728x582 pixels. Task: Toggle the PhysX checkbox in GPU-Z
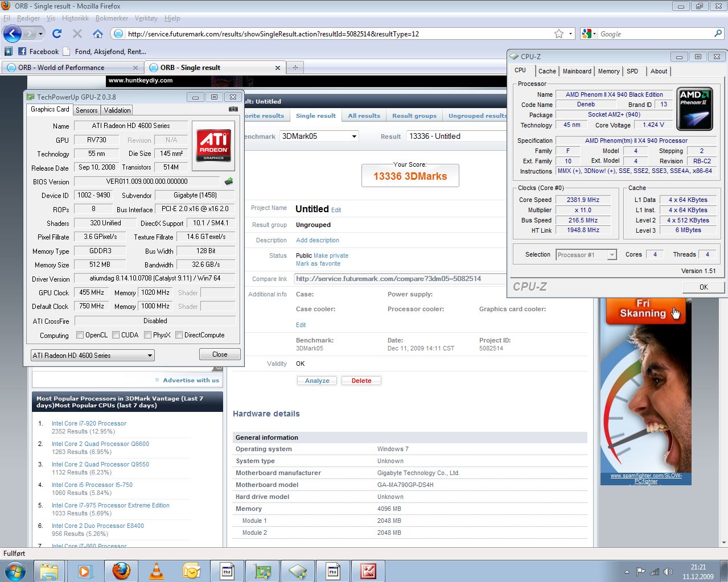click(148, 335)
